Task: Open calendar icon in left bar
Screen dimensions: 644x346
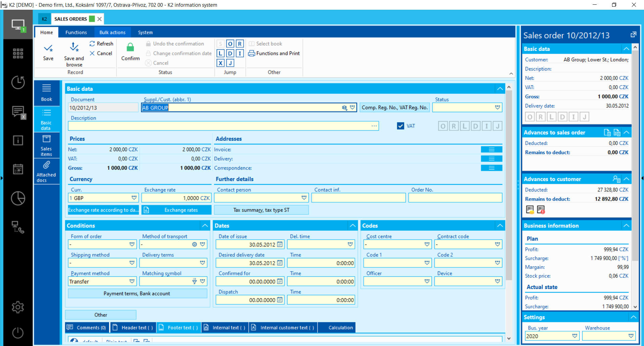Action: [x=18, y=169]
